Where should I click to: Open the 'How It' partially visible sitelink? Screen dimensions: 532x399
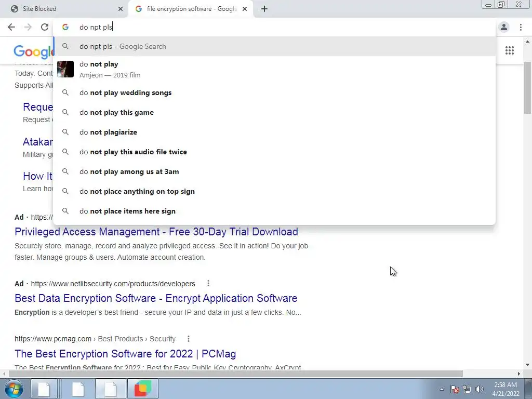[37, 176]
